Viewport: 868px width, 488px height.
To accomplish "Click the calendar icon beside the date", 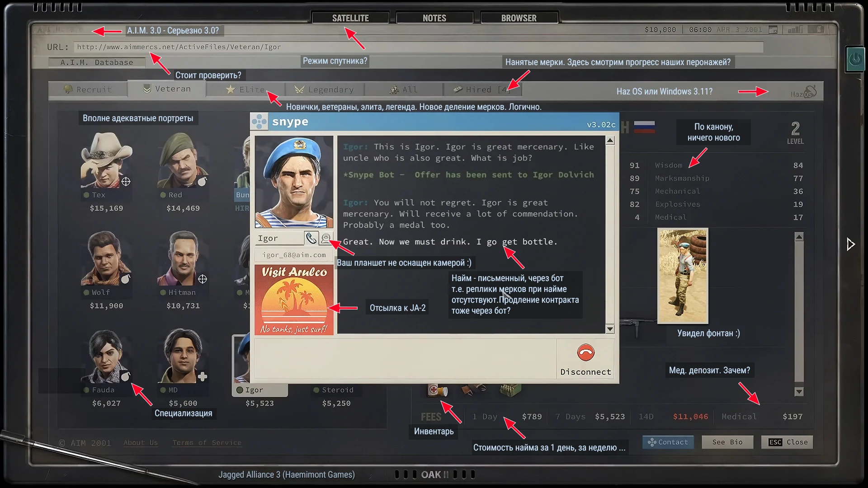I will [773, 30].
